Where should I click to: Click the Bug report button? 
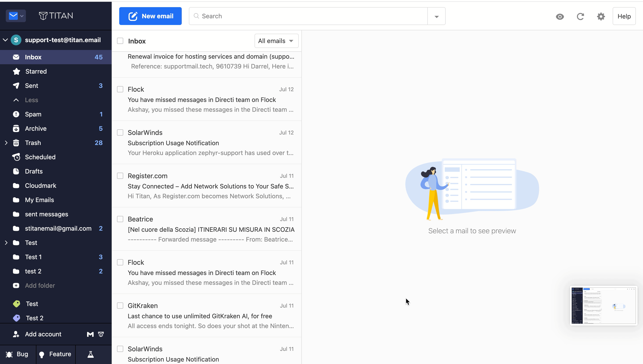[x=18, y=354]
